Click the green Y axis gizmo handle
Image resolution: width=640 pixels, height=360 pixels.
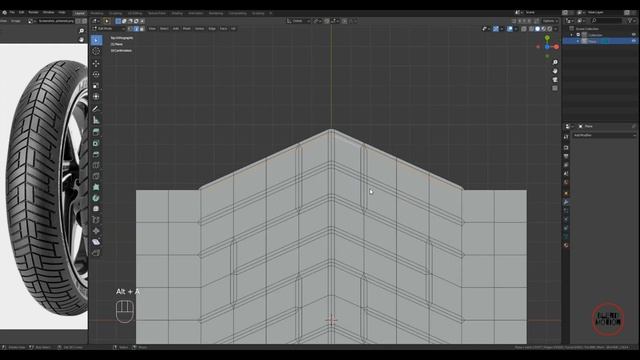click(547, 38)
